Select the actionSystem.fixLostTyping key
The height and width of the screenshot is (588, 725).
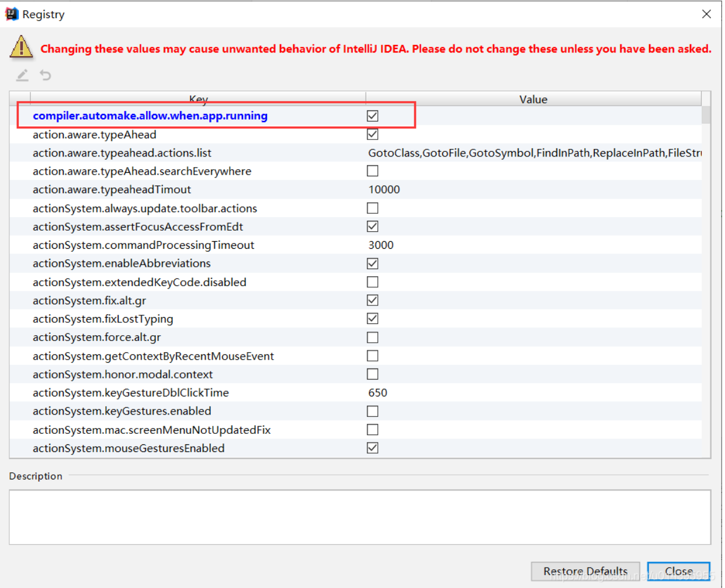click(x=103, y=319)
